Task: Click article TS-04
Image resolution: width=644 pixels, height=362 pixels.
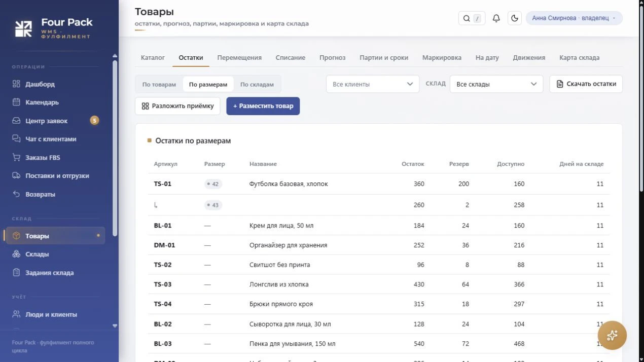Action: (x=163, y=304)
